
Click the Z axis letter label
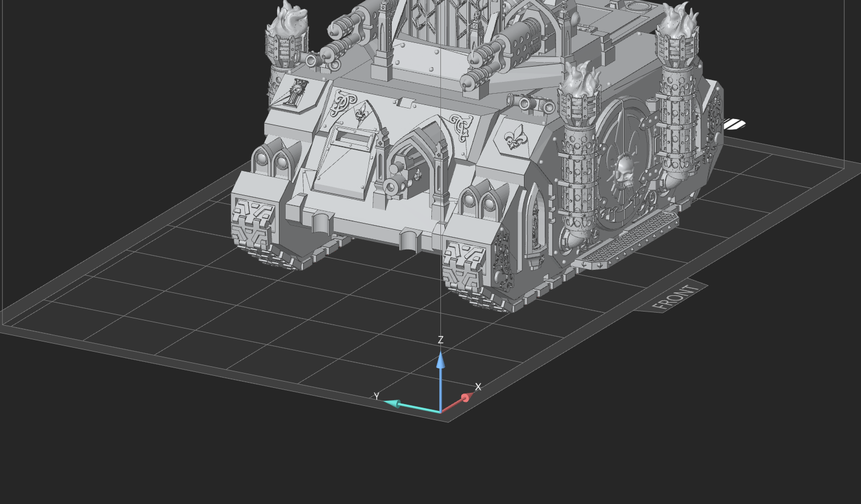440,340
